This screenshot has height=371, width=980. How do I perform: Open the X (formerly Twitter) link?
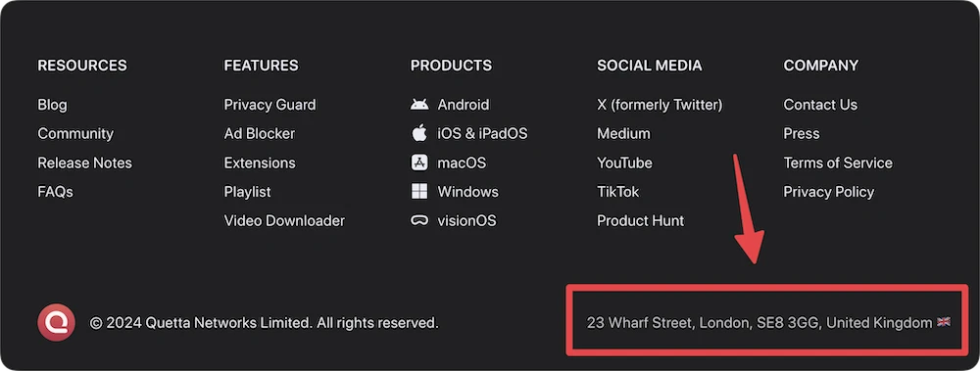tap(660, 105)
